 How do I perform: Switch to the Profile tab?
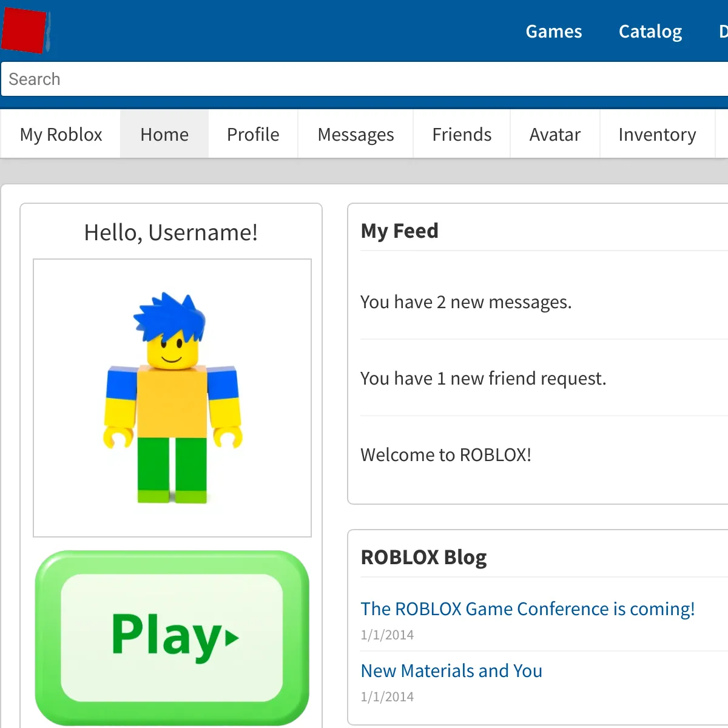253,134
